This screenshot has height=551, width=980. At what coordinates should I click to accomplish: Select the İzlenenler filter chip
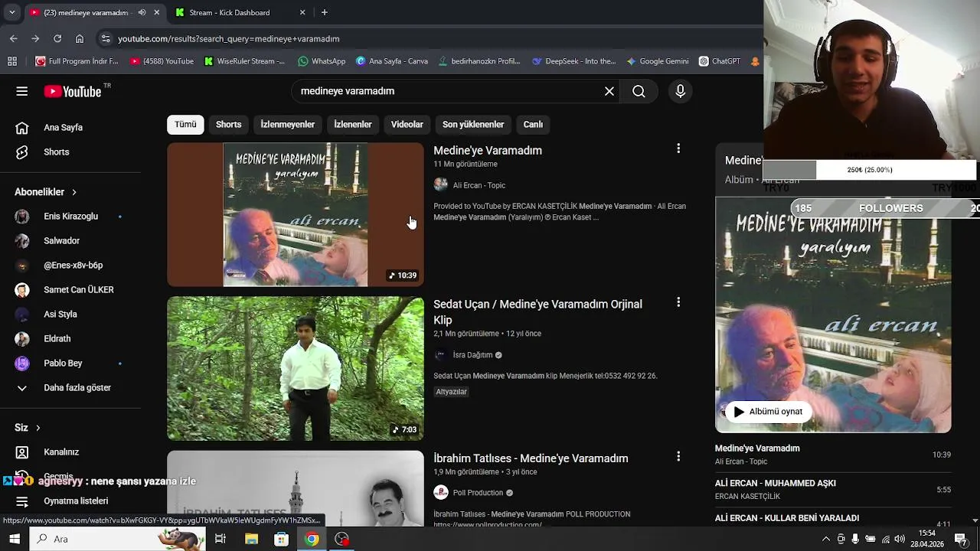coord(353,124)
